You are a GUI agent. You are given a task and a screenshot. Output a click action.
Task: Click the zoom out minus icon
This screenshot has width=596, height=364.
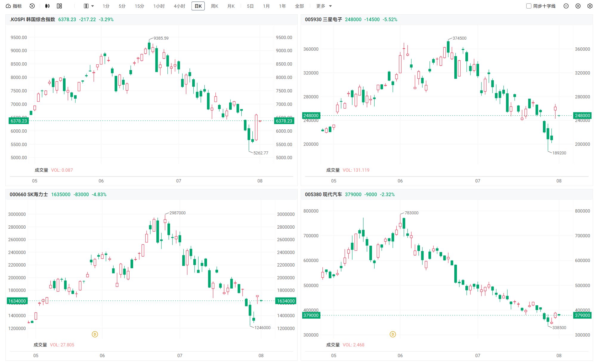coord(566,6)
